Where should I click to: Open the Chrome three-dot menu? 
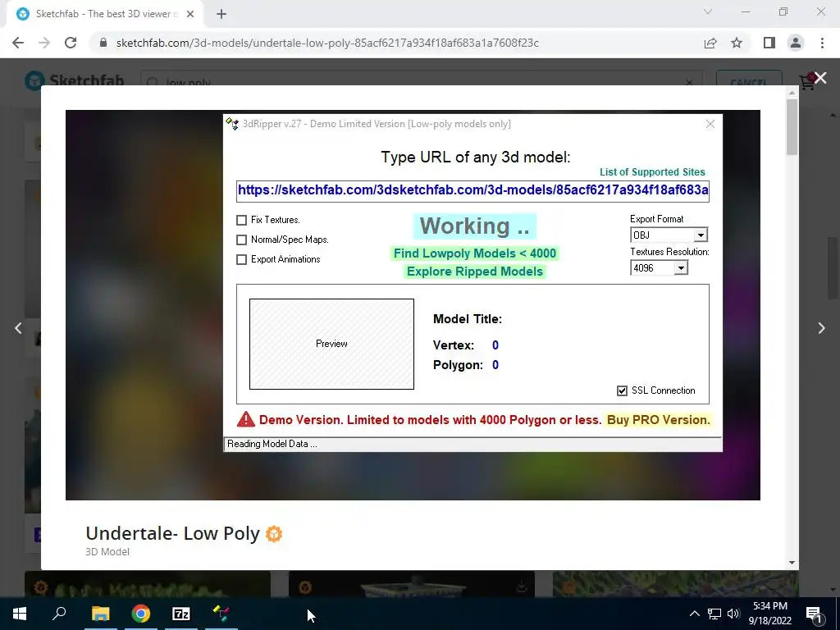pos(822,43)
